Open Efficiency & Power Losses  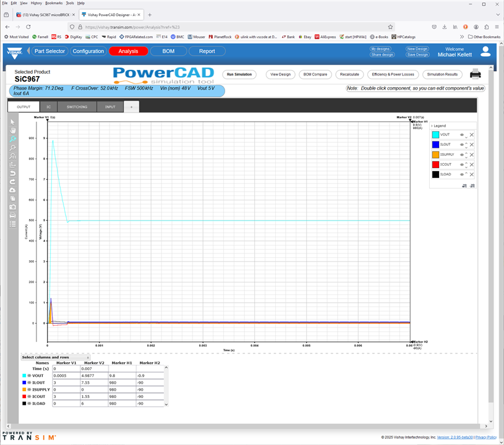393,74
